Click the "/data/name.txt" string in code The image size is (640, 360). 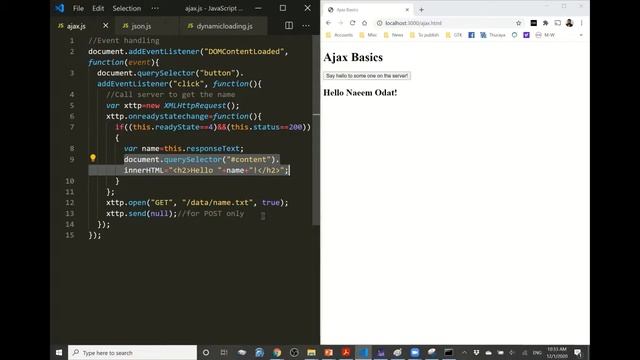[x=218, y=202]
